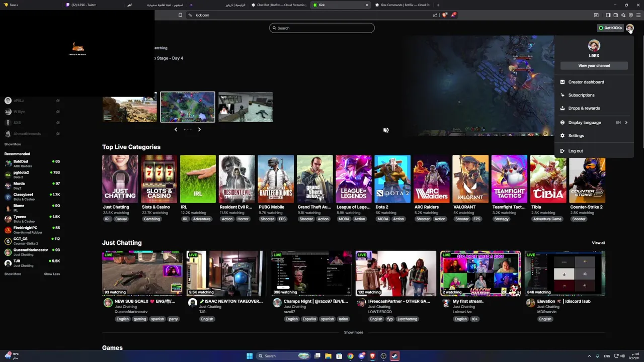The width and height of the screenshot is (644, 362).
Task: Click the Get KICKs button
Action: 610,28
